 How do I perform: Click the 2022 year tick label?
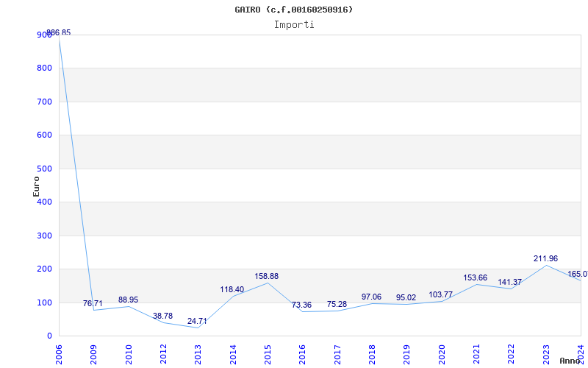click(511, 355)
